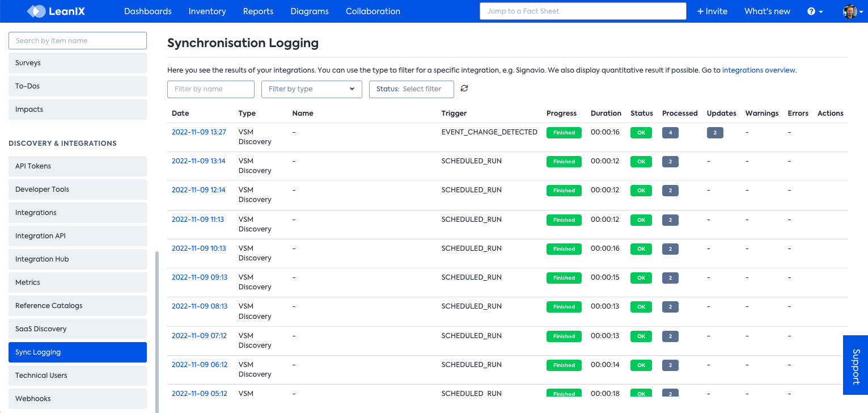Click the Warnings column header
The height and width of the screenshot is (413, 868).
(x=762, y=113)
